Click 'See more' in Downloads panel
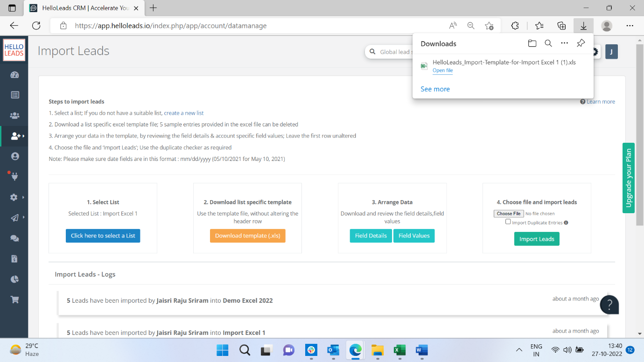Image resolution: width=644 pixels, height=362 pixels. point(435,89)
